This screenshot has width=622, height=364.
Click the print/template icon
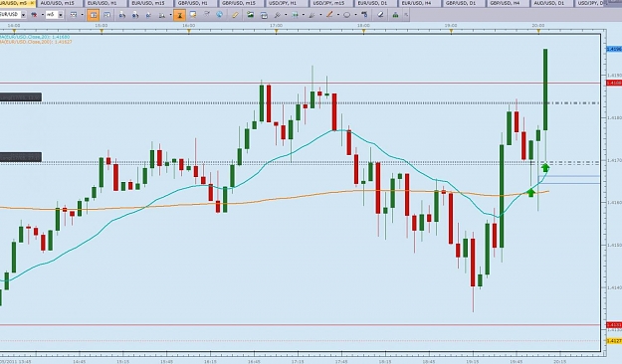click(264, 15)
